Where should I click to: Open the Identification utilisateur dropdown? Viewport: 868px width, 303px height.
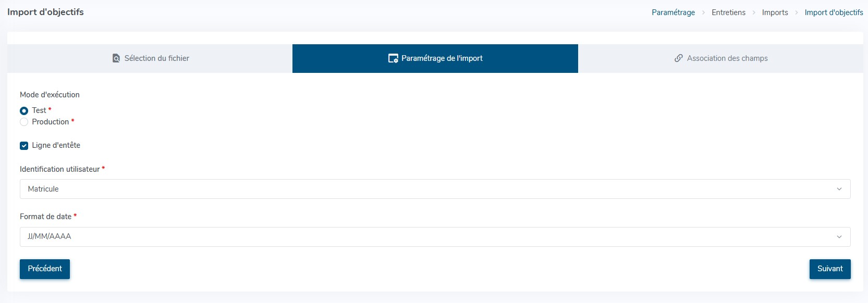pyautogui.click(x=435, y=189)
